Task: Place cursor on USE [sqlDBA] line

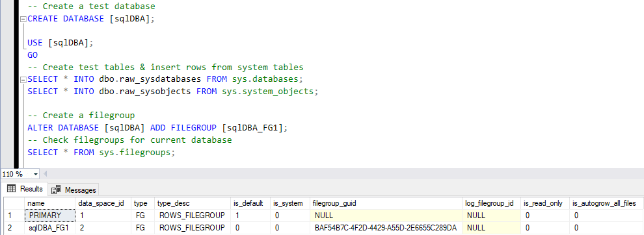Action: 60,43
